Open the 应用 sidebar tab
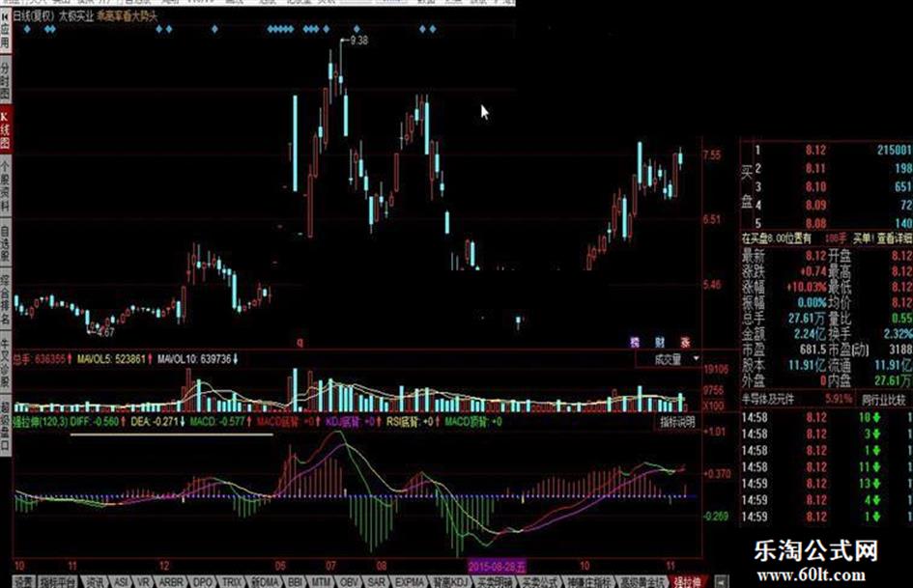 pyautogui.click(x=5, y=29)
